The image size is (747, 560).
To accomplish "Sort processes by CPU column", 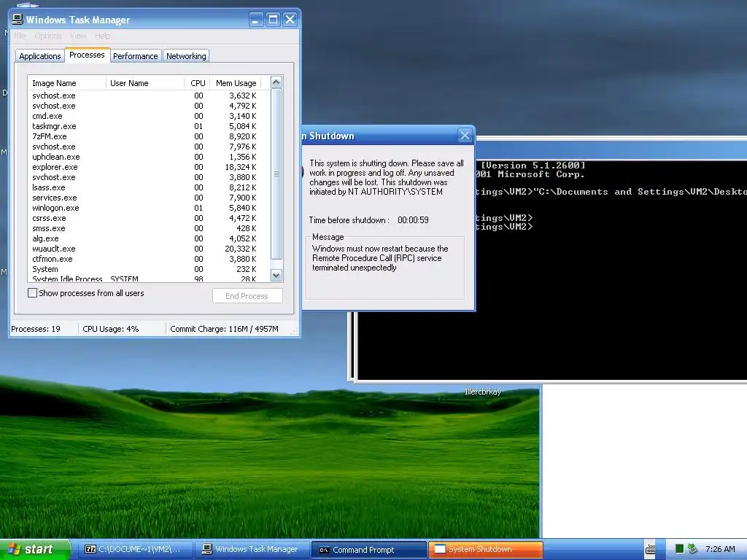I will 197,83.
